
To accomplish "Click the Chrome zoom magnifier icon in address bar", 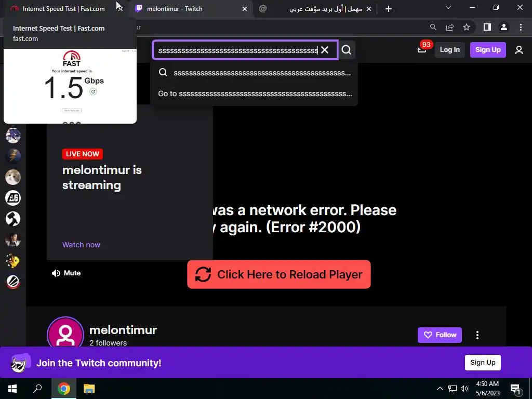I will (x=433, y=27).
